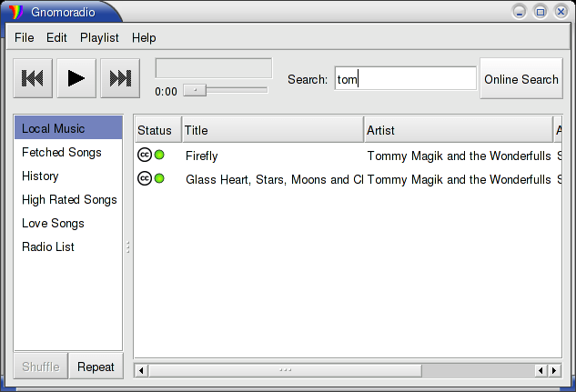576x392 pixels.
Task: Click Creative Commons icon on Glass Heart row
Action: tap(144, 179)
